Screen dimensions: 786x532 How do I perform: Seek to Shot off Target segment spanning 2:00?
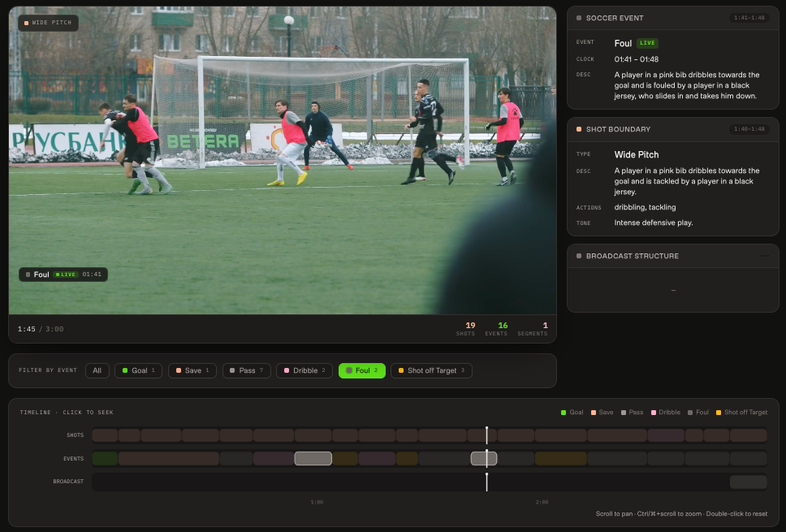(x=560, y=458)
